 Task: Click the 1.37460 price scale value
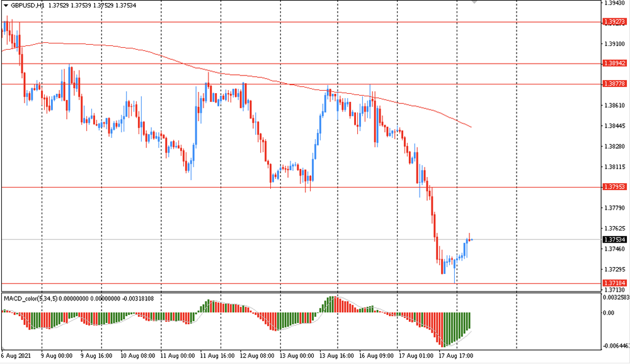point(615,249)
